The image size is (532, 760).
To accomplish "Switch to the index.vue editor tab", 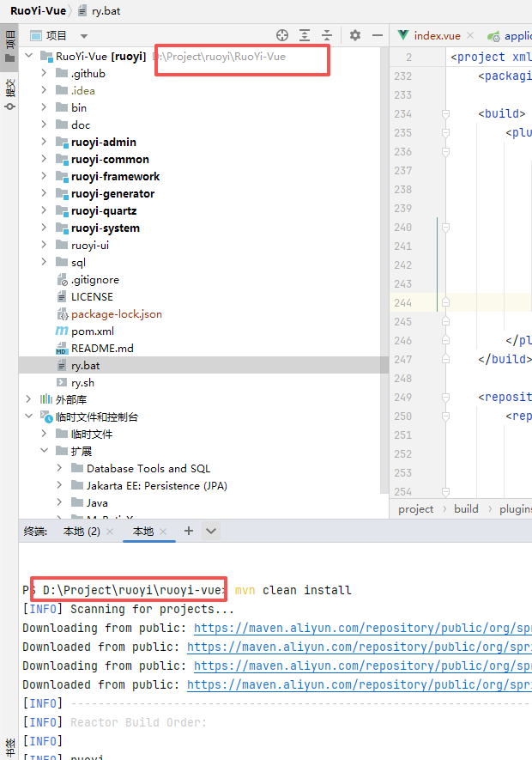I will point(437,36).
